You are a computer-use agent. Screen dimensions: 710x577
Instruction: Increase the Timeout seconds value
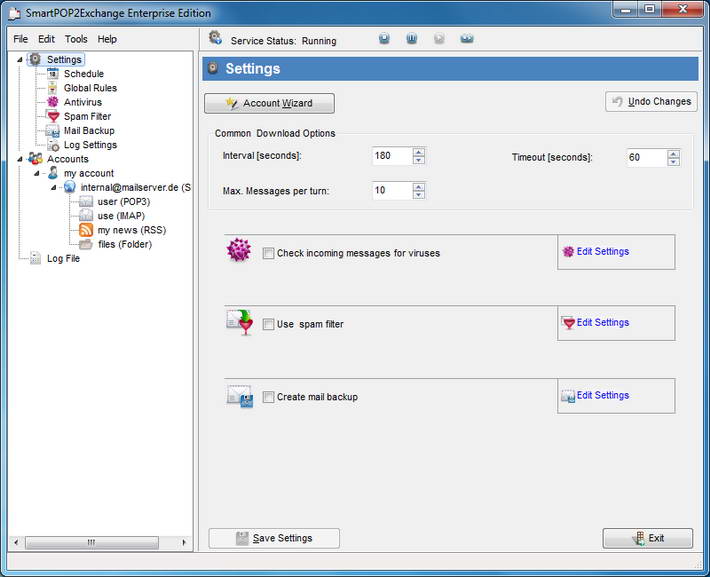pos(673,154)
